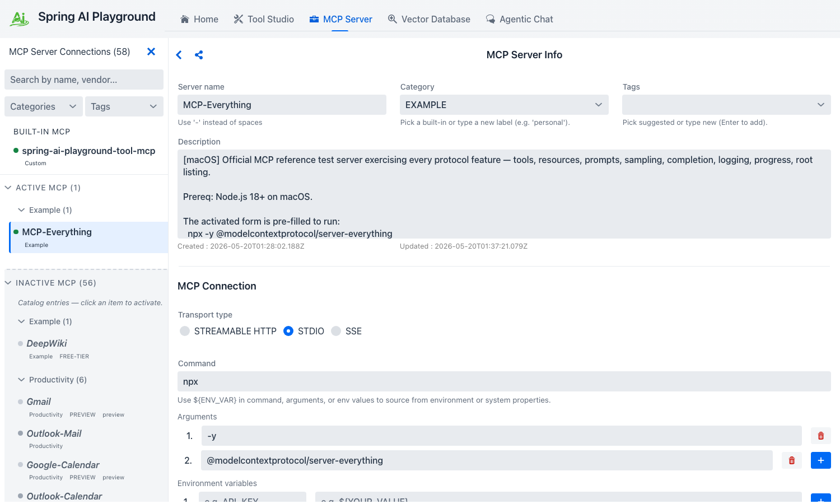Click the Updated timestamp text
Viewport: 840px width, 504px height.
pos(464,246)
